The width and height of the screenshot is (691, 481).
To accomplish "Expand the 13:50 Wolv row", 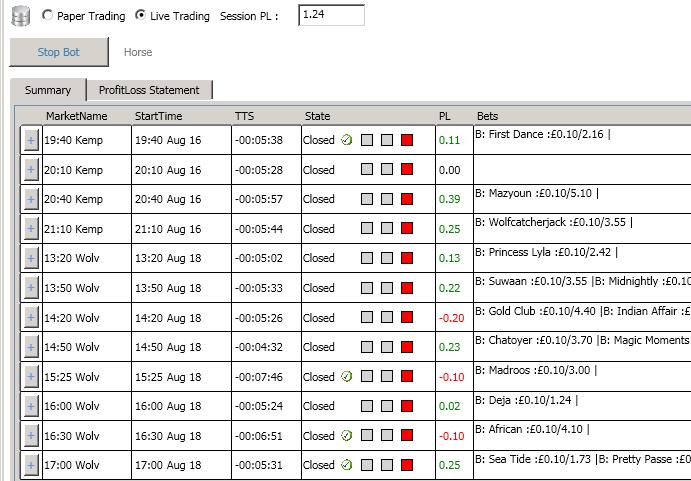I will click(31, 288).
